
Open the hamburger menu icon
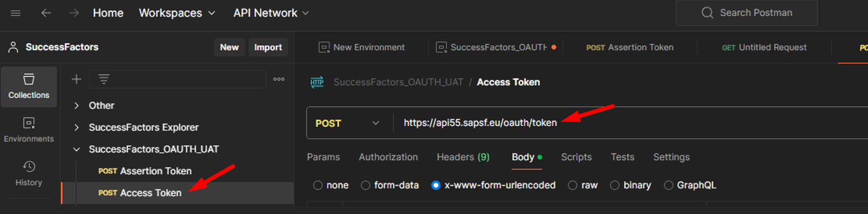15,13
